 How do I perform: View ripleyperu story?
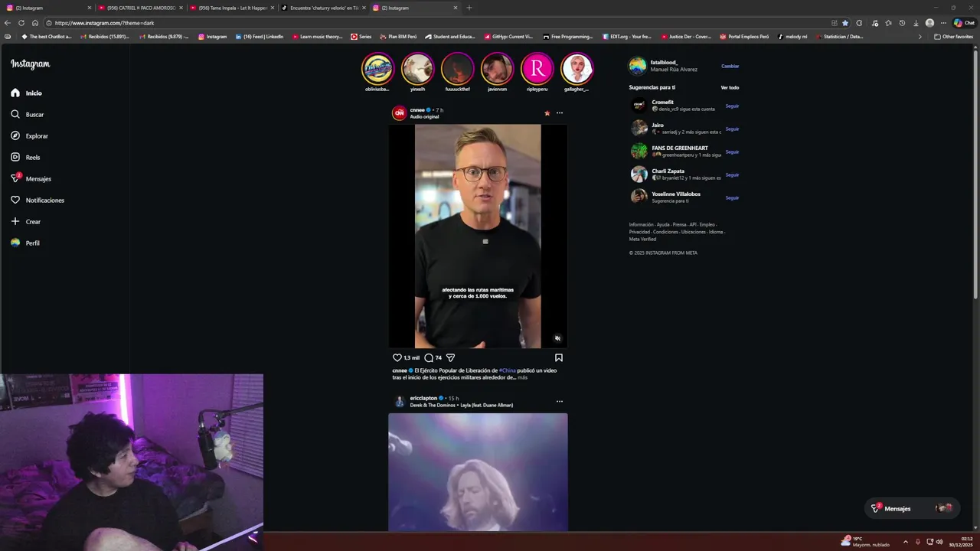537,69
